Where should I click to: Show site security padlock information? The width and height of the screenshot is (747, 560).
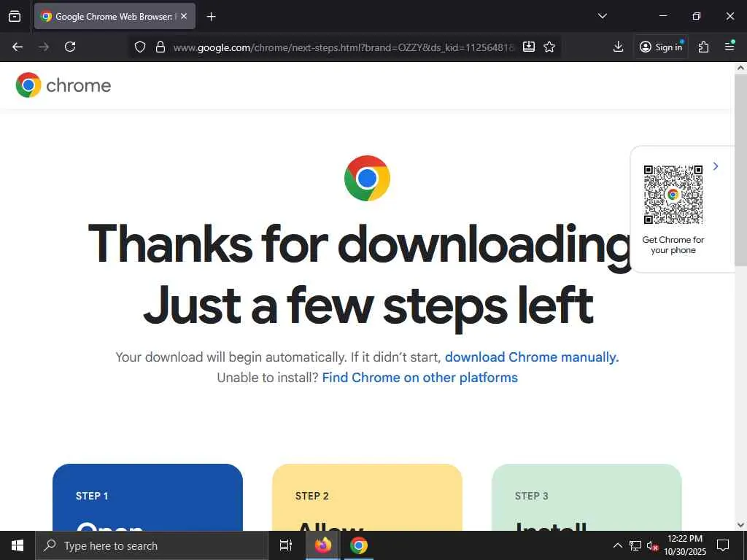tap(160, 47)
